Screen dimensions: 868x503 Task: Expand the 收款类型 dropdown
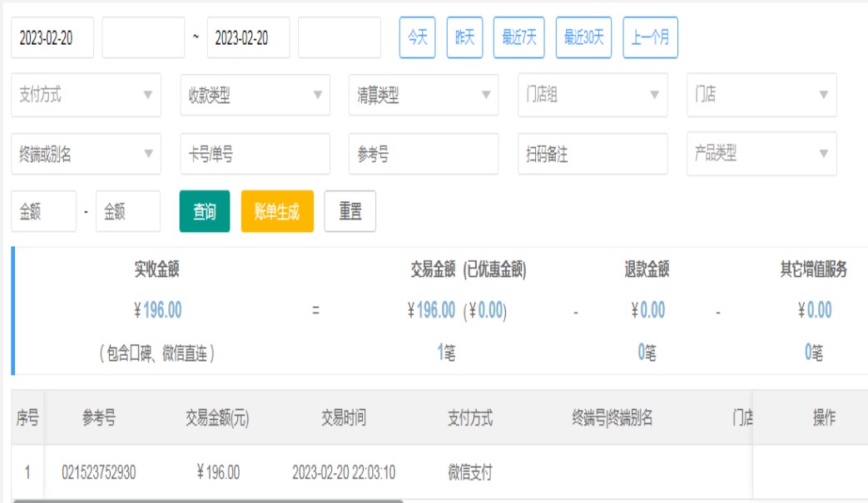(x=255, y=95)
